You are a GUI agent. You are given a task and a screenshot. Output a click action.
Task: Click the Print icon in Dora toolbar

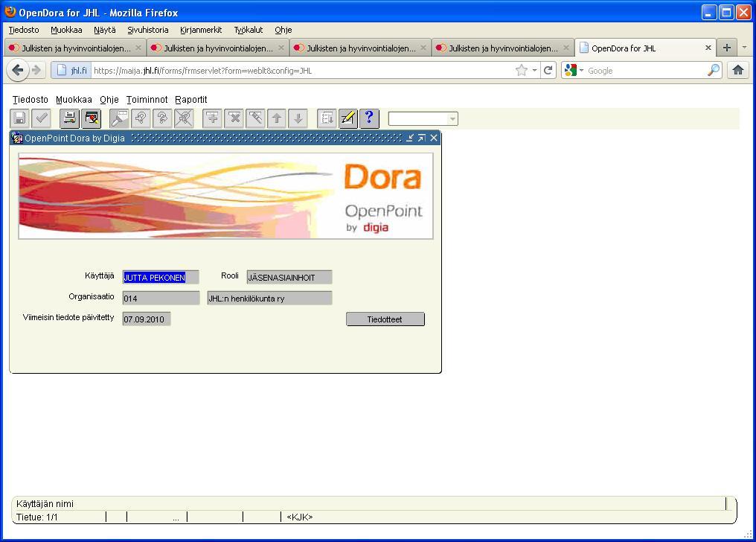(x=69, y=118)
